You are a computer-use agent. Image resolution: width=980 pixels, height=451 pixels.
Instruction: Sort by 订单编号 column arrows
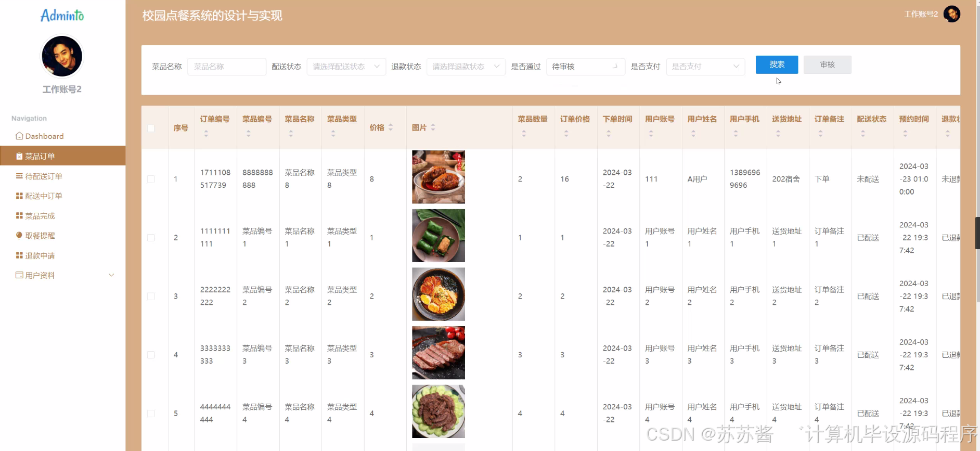pos(206,134)
